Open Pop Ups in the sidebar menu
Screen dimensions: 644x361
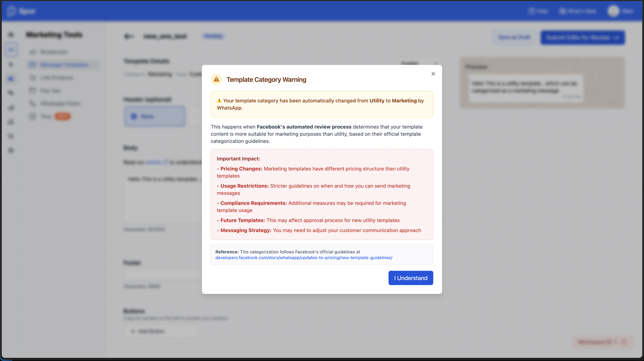click(x=50, y=91)
